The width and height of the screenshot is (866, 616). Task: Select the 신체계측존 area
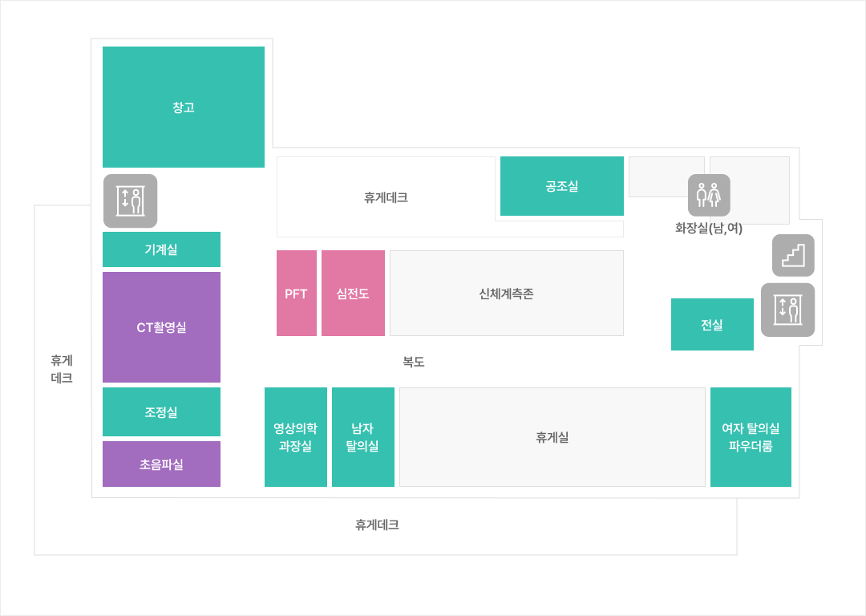click(506, 294)
